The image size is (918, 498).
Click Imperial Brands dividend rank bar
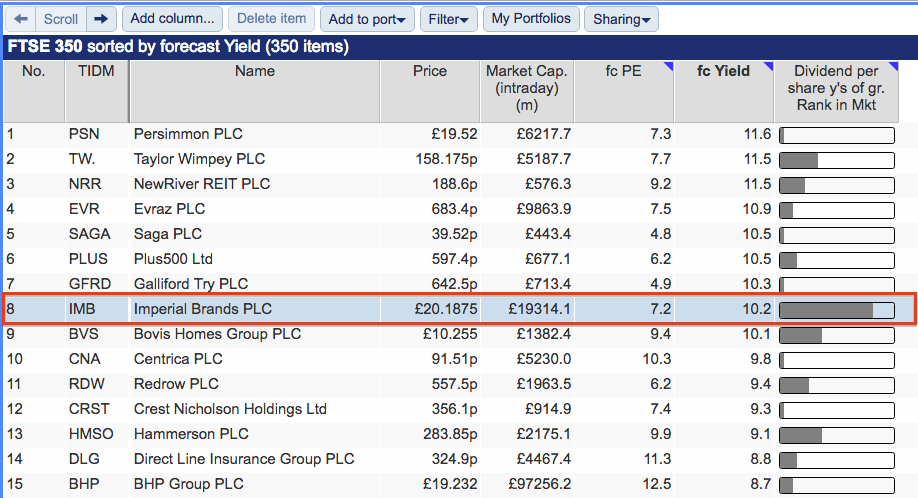pos(837,310)
